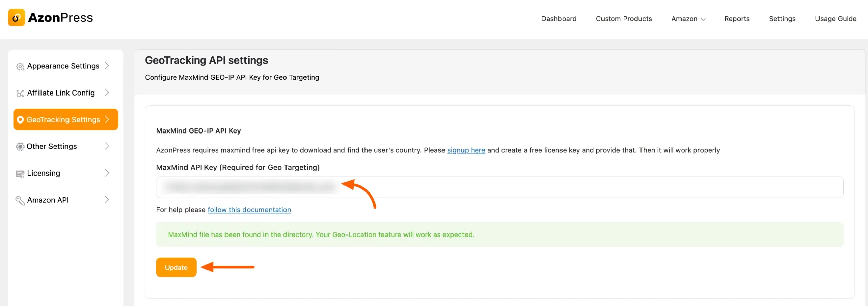Click the AzonPress logo icon
The width and height of the screenshot is (868, 306).
pos(16,18)
